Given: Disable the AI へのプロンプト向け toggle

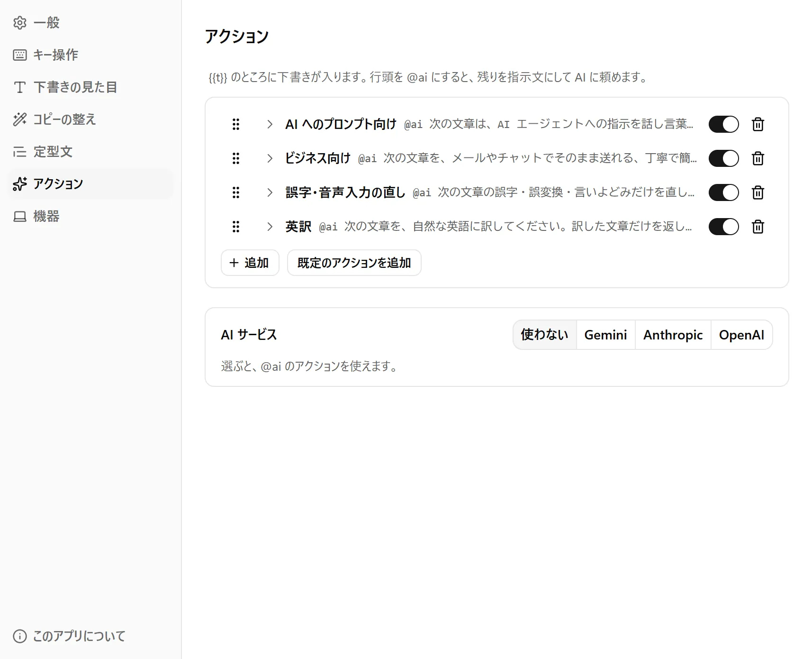Looking at the screenshot, I should tap(723, 124).
